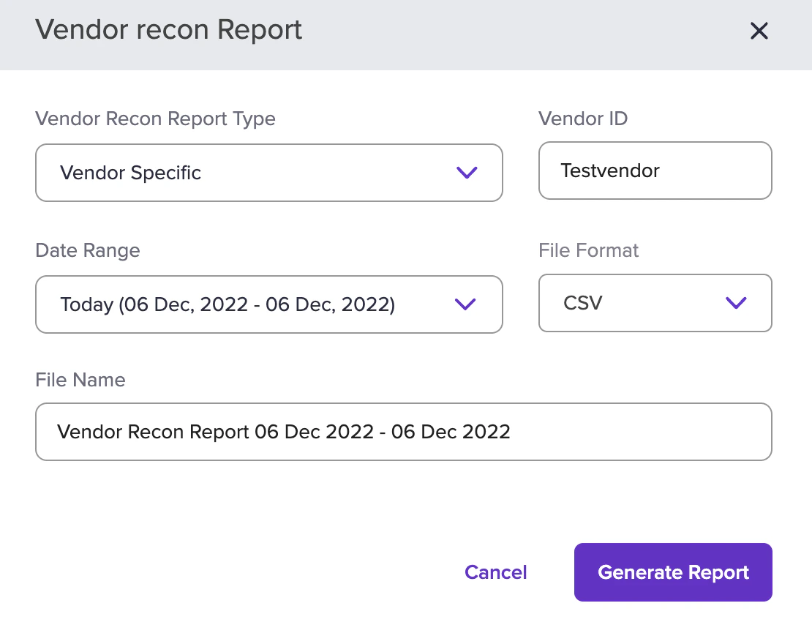Open the Vendor Recon Report Type dropdown
Screen dimensions: 812x644
269,173
